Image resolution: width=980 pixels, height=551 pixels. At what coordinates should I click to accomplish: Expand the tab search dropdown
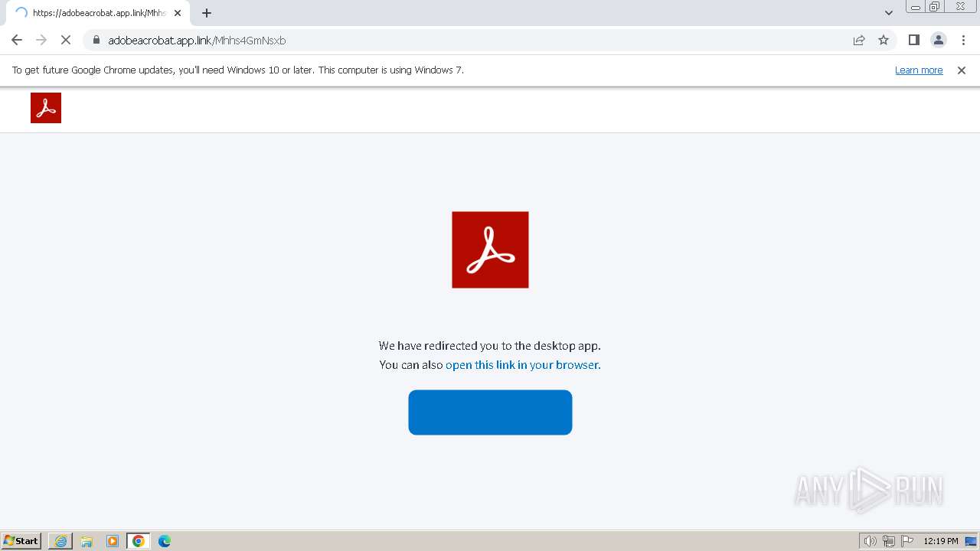[x=889, y=13]
